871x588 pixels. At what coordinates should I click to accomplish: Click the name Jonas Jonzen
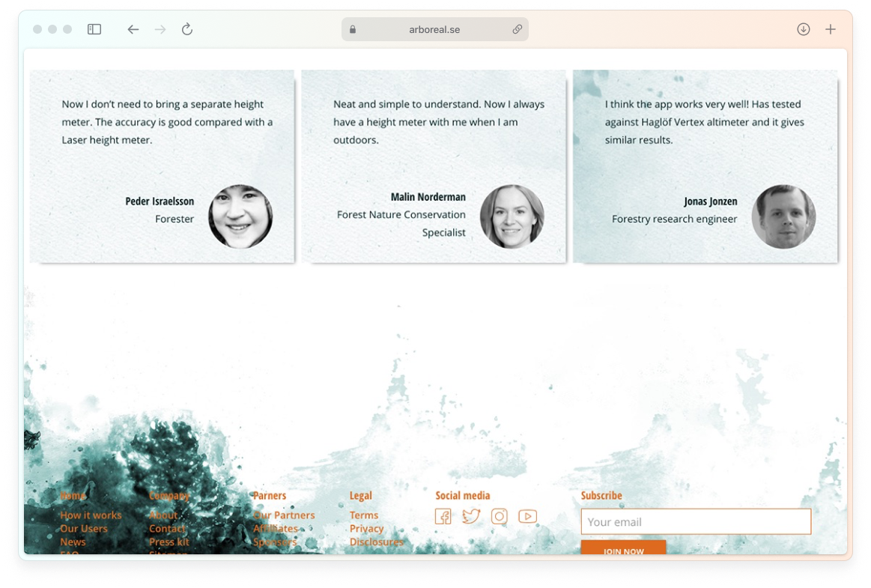(x=711, y=201)
